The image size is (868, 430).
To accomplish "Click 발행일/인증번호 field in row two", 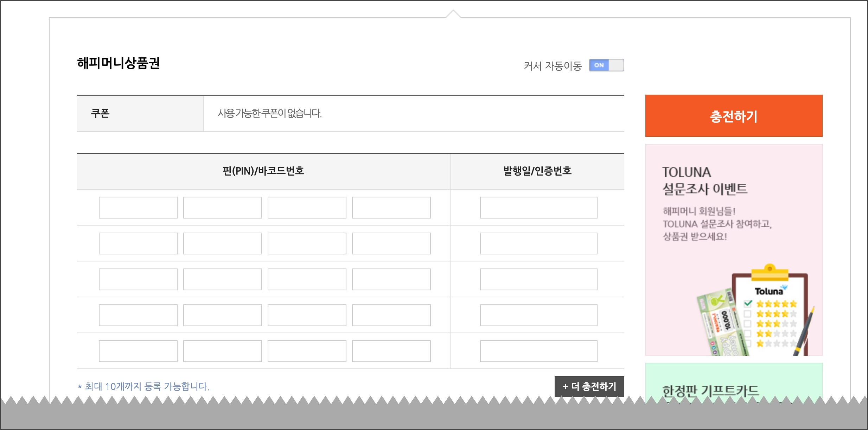I will pos(538,244).
